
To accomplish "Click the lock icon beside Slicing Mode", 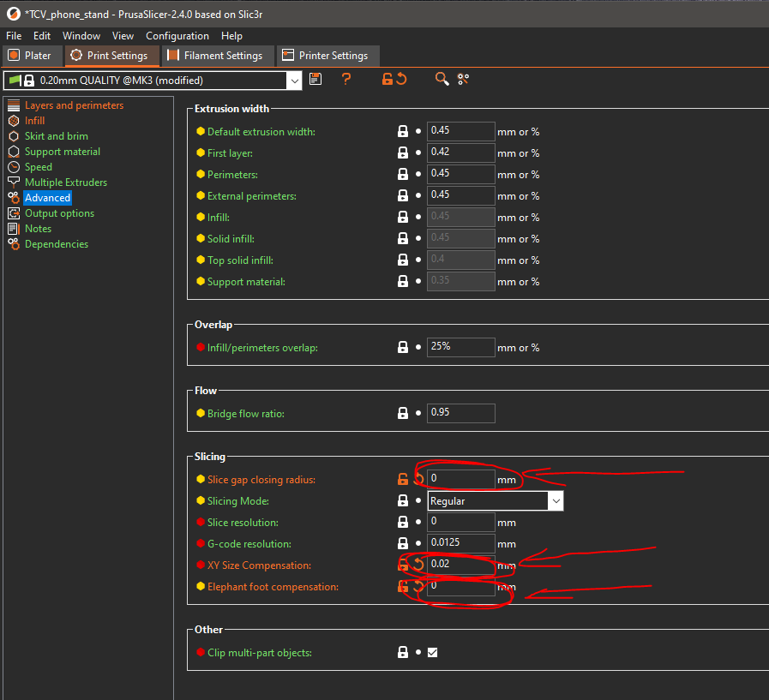I will pos(403,500).
